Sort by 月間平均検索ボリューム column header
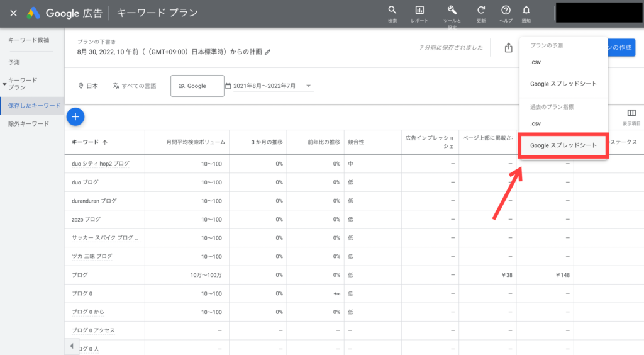The width and height of the screenshot is (644, 355). pyautogui.click(x=196, y=142)
